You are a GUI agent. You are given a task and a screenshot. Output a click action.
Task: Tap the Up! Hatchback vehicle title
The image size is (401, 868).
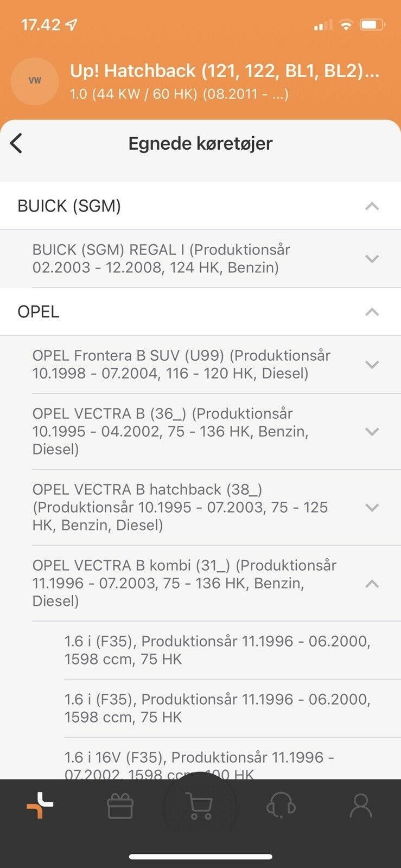224,71
